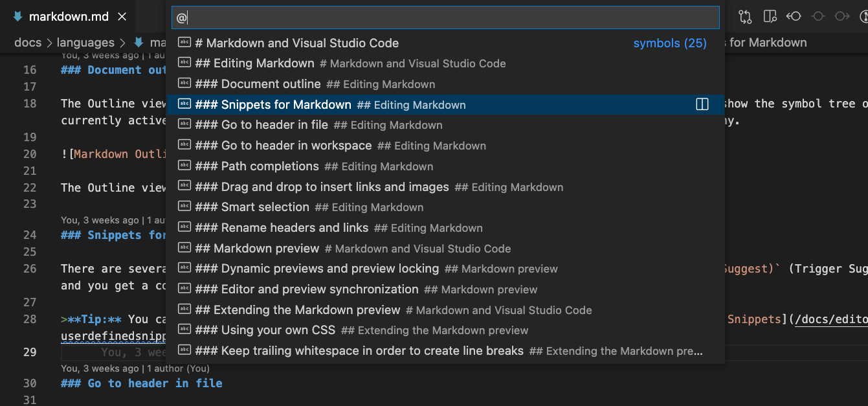Click the Open Changes compare icon
Screen dimensions: 868x406
coord(745,16)
